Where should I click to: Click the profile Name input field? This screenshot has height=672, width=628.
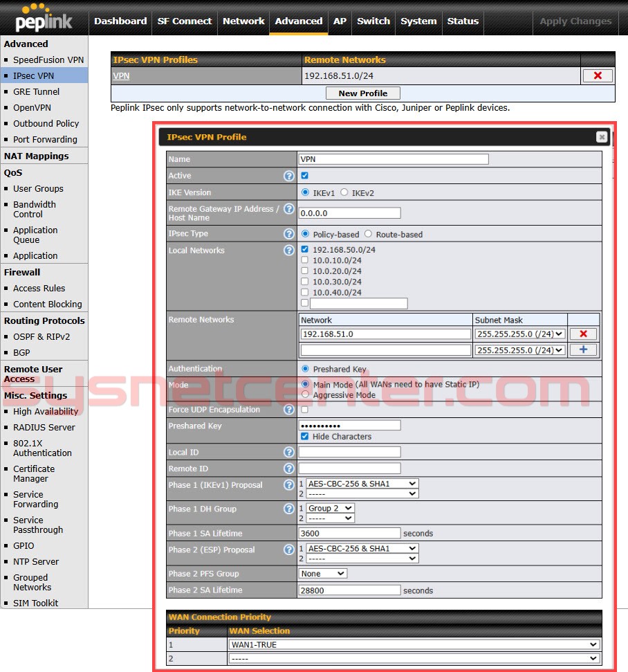[x=394, y=159]
